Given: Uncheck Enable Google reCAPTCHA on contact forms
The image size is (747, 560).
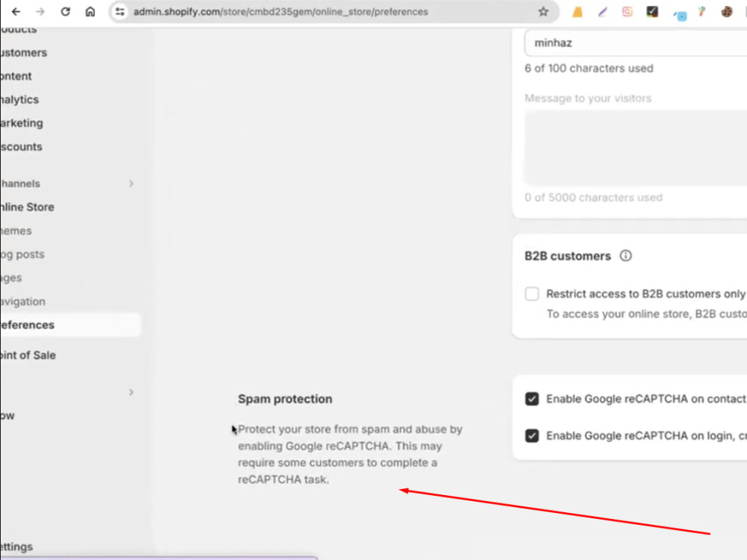Looking at the screenshot, I should pyautogui.click(x=532, y=399).
